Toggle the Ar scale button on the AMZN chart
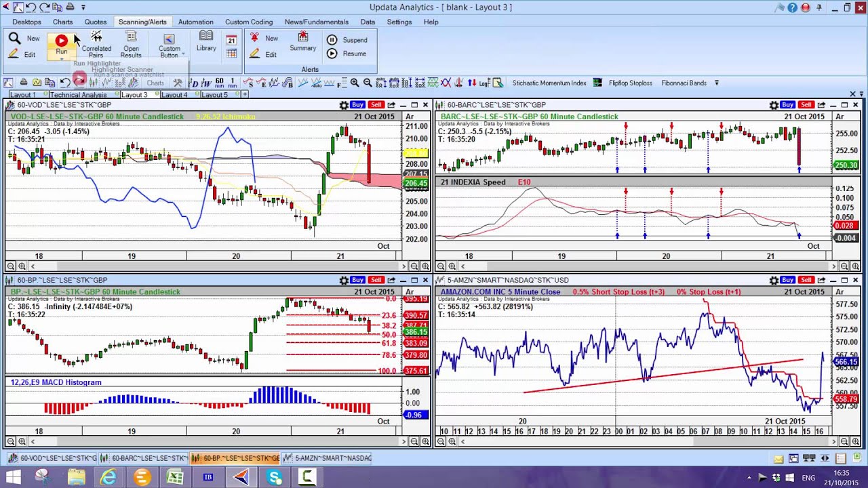 pos(840,291)
